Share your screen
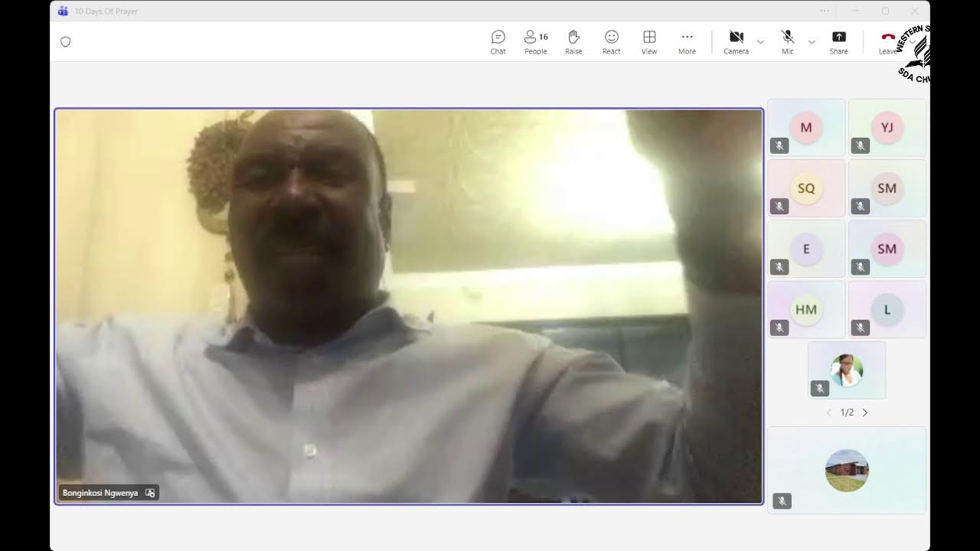 point(838,42)
